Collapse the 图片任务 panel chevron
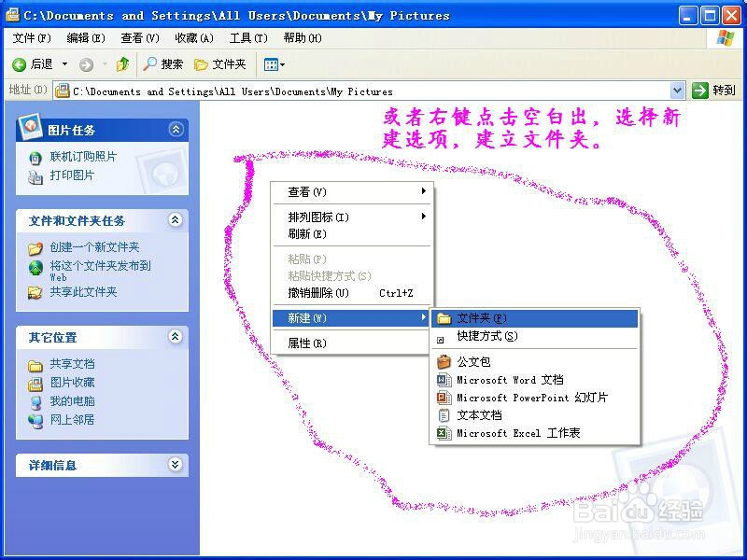Viewport: 747px width, 560px height. pyautogui.click(x=176, y=130)
